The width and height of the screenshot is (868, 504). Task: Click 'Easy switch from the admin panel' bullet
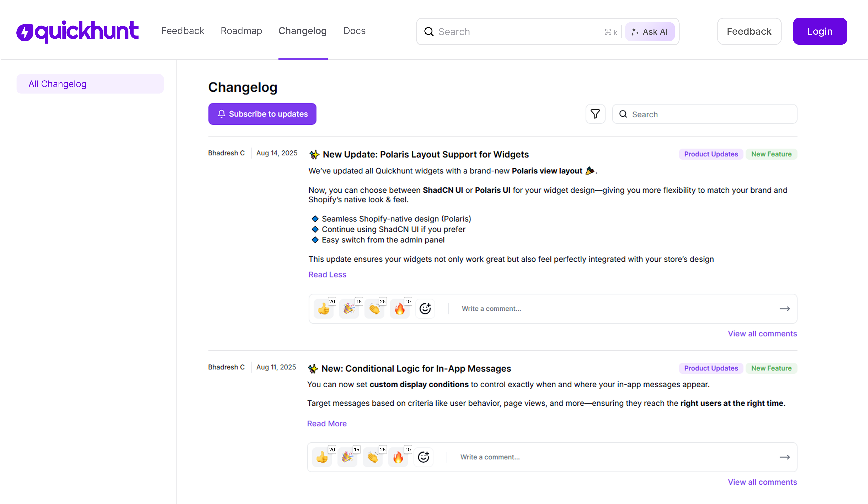point(383,240)
